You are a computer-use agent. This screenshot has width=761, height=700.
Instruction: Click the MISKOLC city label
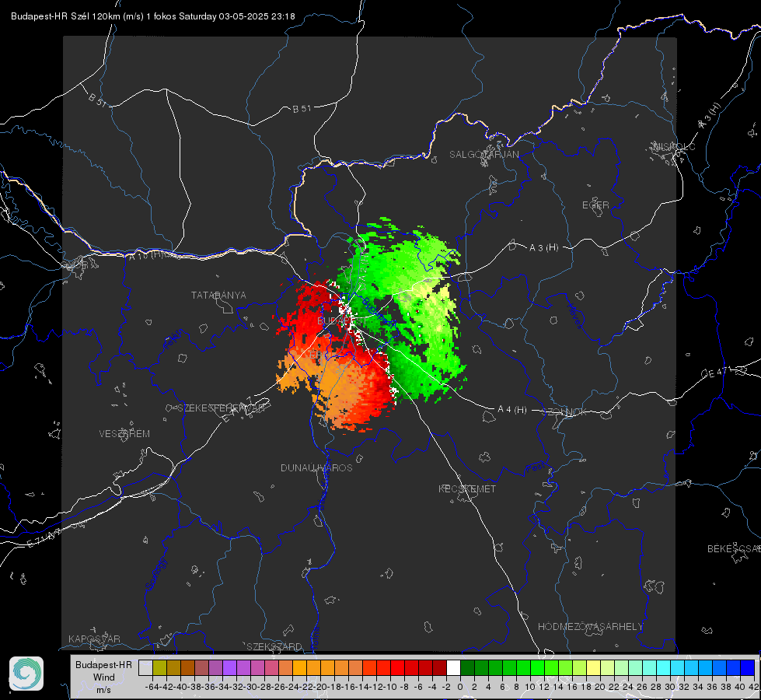674,146
